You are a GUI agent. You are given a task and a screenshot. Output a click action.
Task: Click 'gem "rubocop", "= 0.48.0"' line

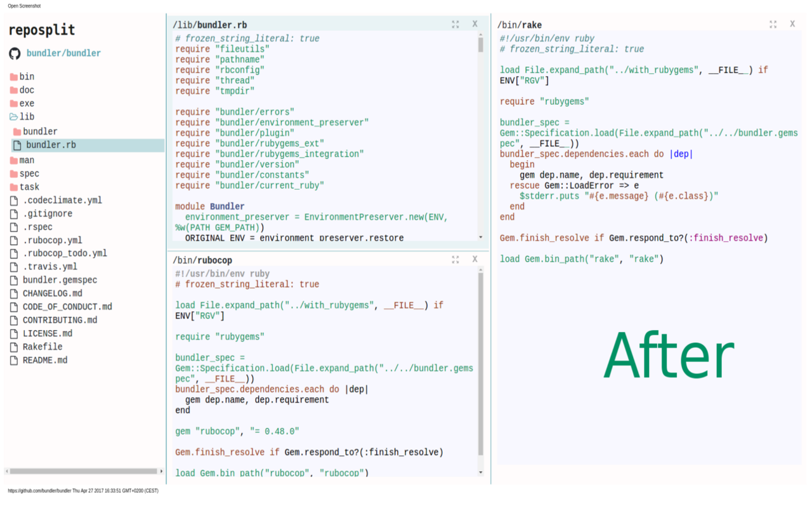(x=237, y=432)
